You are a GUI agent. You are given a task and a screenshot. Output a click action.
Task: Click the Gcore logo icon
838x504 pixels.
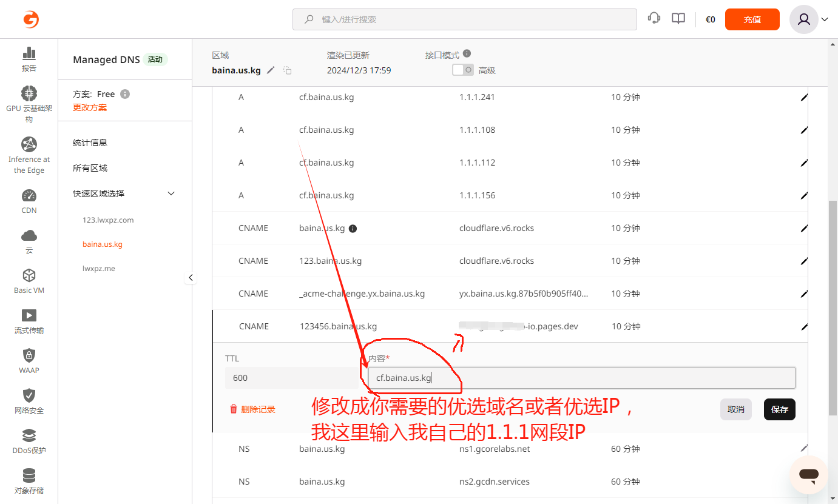point(31,19)
